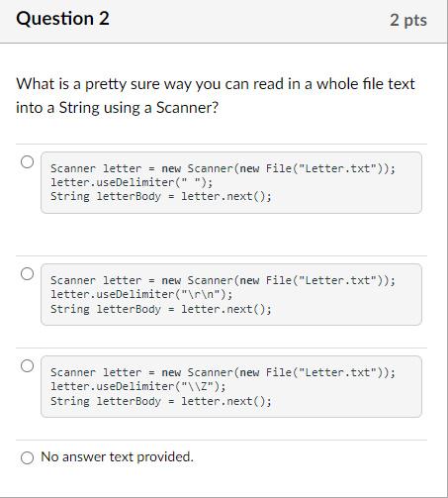Select the radio button for the "\r\n" delimiter answer

coord(27,274)
